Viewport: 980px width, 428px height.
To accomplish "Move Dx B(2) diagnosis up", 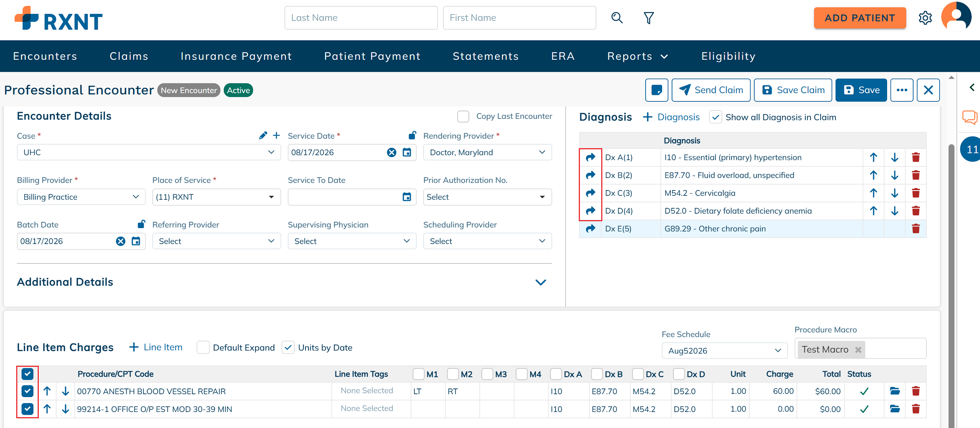I will click(873, 175).
